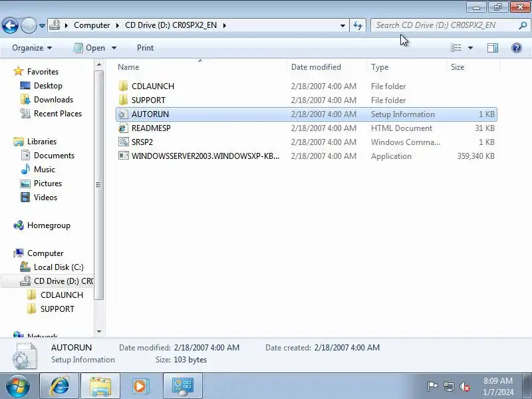This screenshot has width=532, height=399.
Task: Open the More view options dropdown
Action: click(470, 48)
